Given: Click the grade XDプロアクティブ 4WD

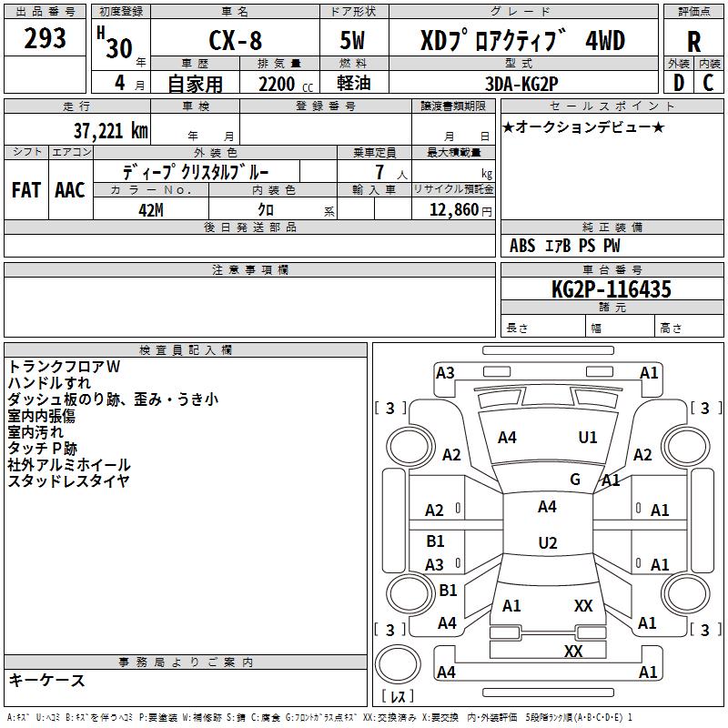Looking at the screenshot, I should point(522,41).
